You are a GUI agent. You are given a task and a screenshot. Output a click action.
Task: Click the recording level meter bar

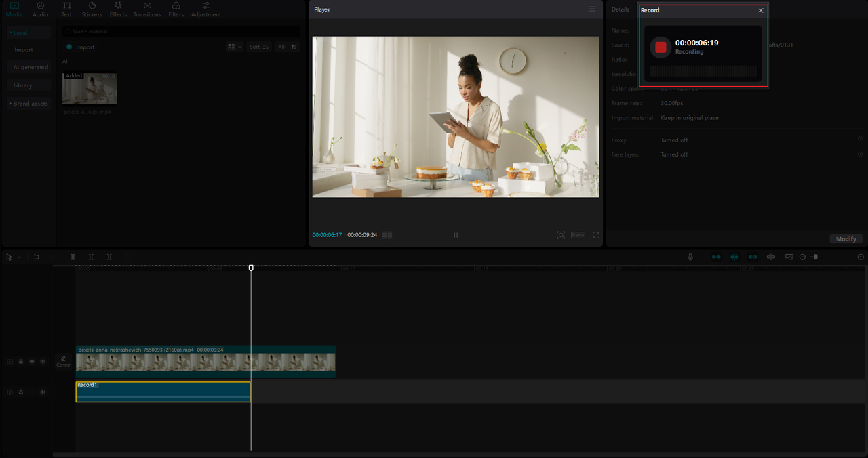(703, 71)
